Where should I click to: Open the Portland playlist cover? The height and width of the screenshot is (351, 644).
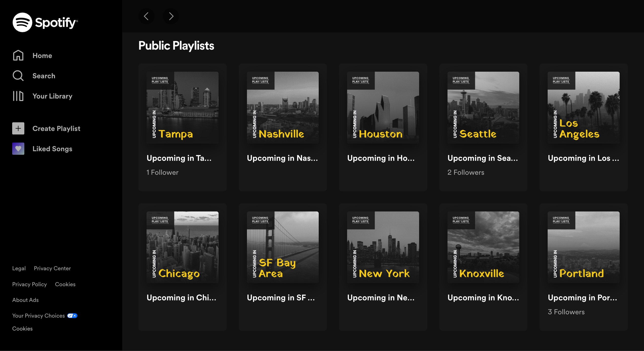pos(584,247)
